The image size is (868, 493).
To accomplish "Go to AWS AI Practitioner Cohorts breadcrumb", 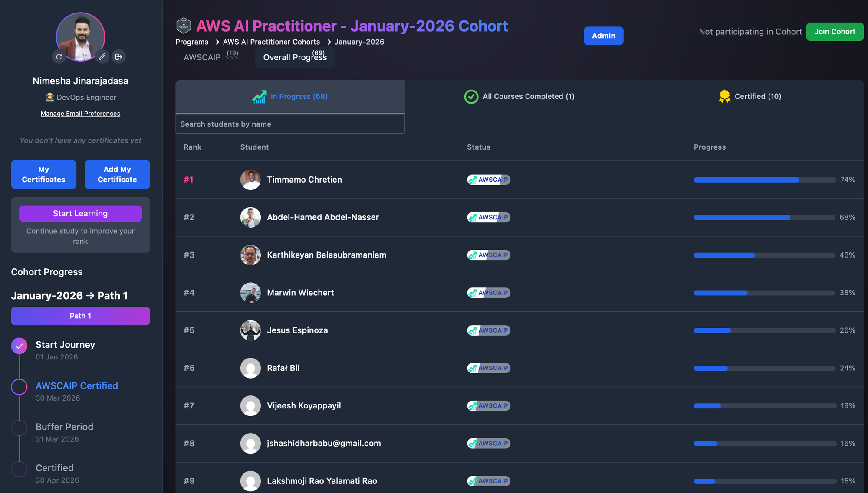I will (271, 42).
